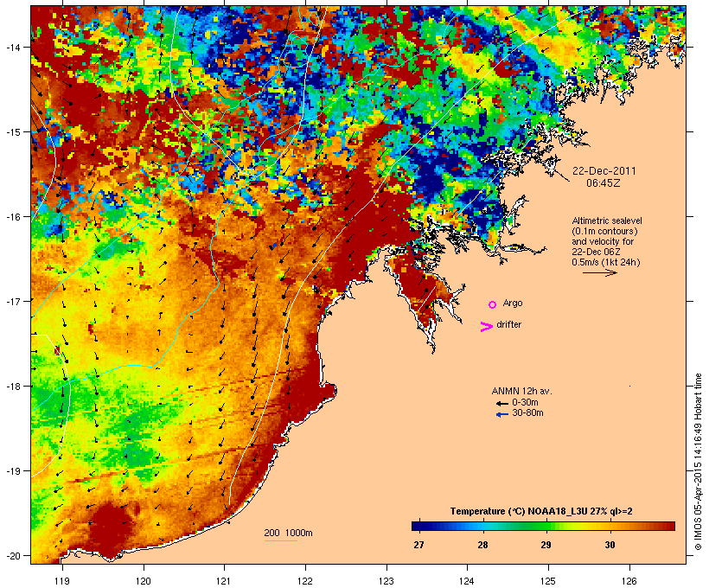The image size is (709, 588).
Task: Click the longitude axis label 119
Action: coord(62,581)
